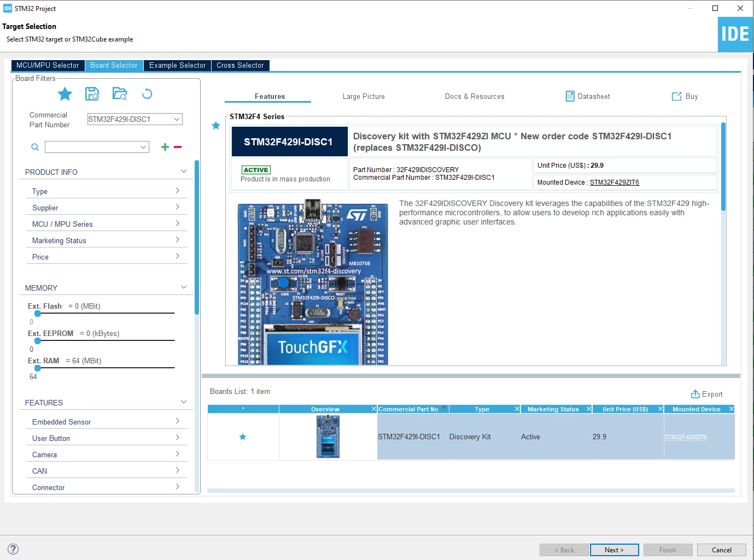This screenshot has height=560, width=754.
Task: Click the Export icon above the boards table
Action: point(695,394)
